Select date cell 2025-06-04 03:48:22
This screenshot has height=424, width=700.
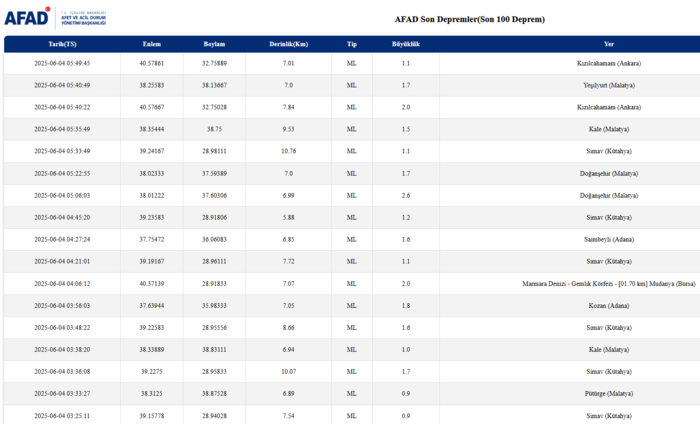[x=62, y=328]
